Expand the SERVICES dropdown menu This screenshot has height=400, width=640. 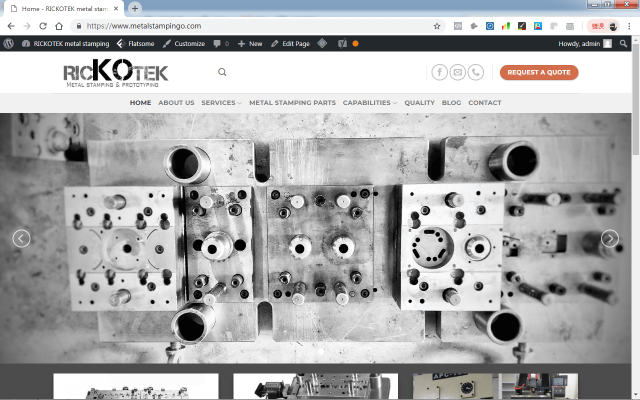pos(221,102)
